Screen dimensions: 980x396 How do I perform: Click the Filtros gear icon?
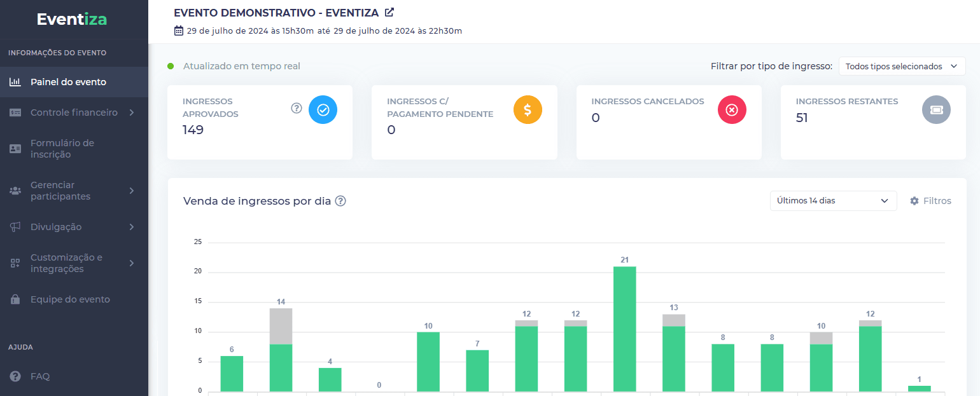914,201
